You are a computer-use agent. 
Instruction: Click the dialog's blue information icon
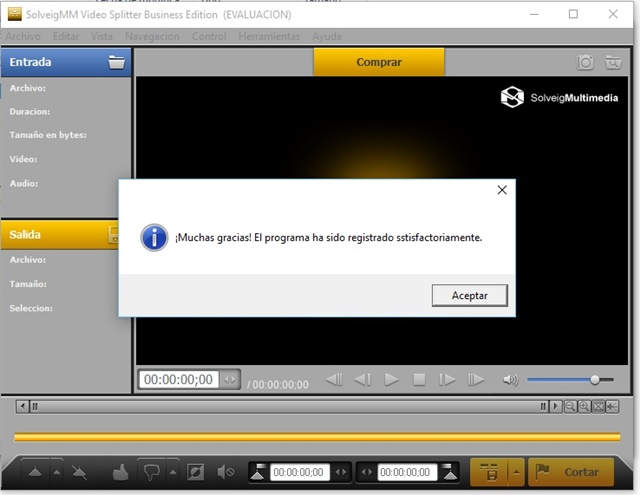pos(154,238)
